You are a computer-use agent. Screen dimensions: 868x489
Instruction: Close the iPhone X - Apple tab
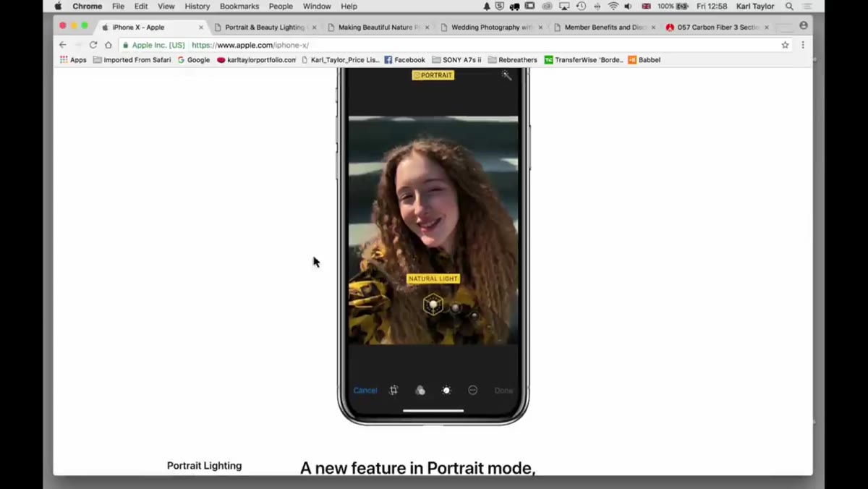coord(201,27)
